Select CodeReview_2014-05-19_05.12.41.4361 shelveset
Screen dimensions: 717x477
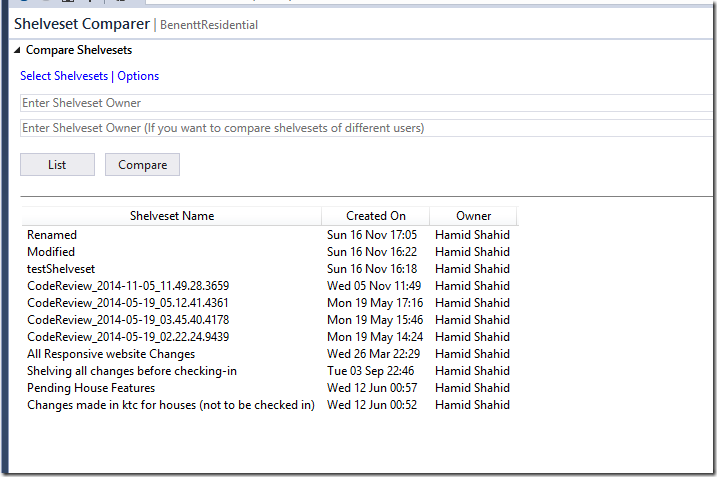point(128,303)
